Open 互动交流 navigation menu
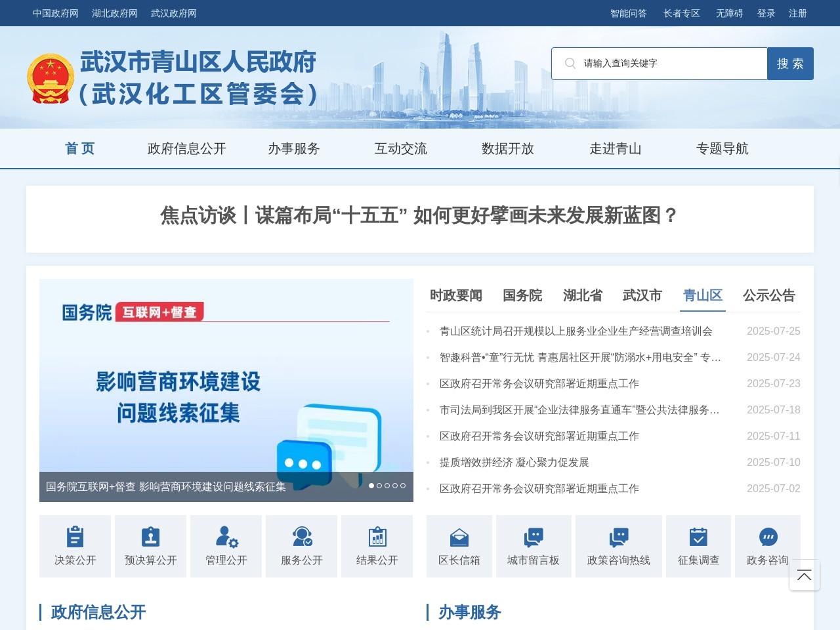This screenshot has width=840, height=630. tap(401, 148)
